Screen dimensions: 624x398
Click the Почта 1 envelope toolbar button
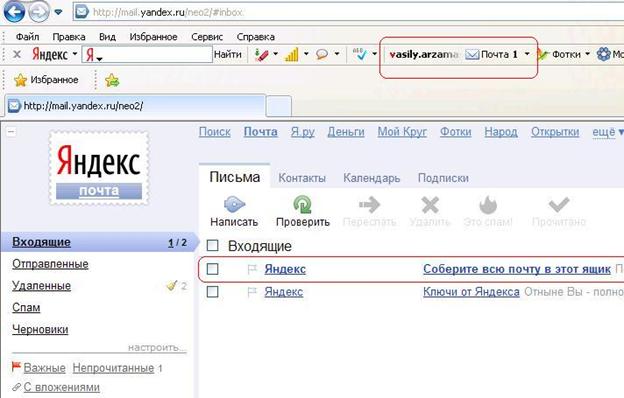click(x=492, y=54)
